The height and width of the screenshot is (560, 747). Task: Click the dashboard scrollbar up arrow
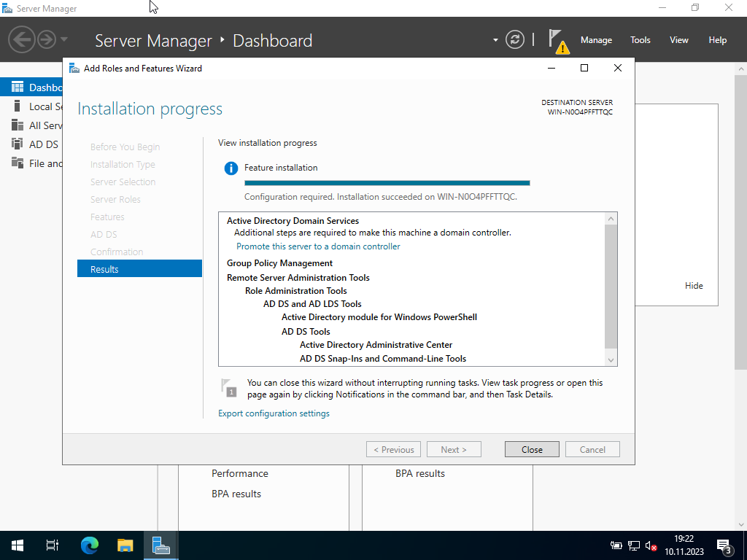(x=741, y=69)
